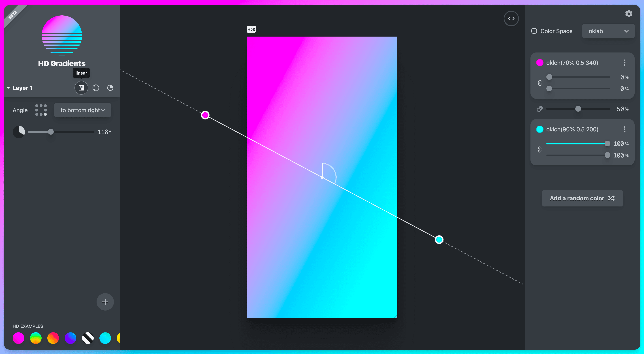644x354 pixels.
Task: Collapse the Layer 1 section
Action: pos(8,88)
